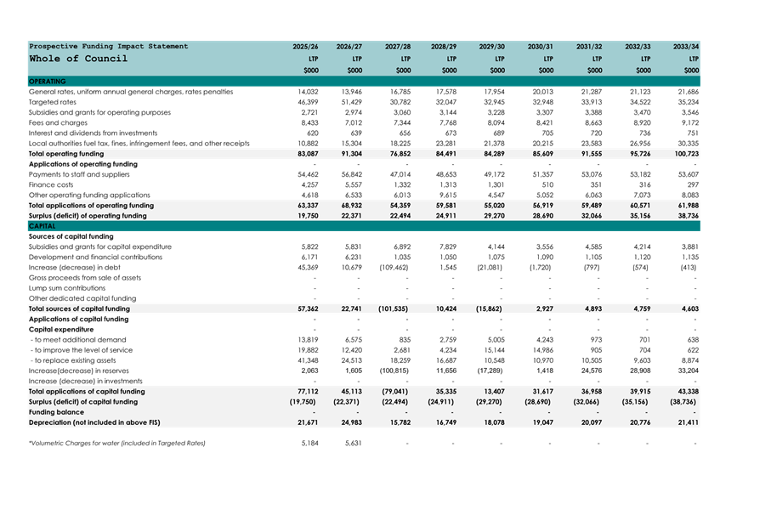
Task: Select 'Total applications of operating funding' label
Action: click(92, 206)
